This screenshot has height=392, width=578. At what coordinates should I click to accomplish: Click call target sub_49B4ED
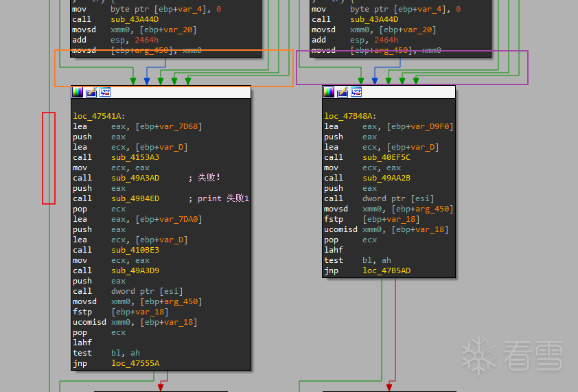[135, 199]
